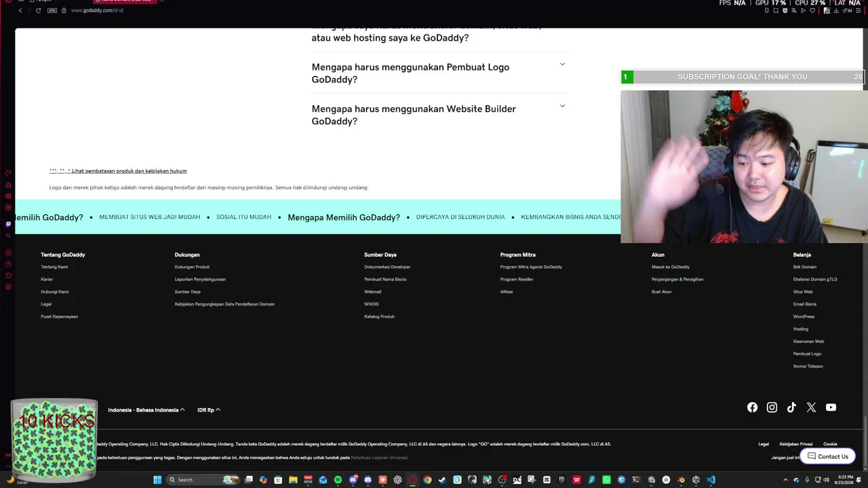Open WhatsApp from the taskbar
This screenshot has height=488, width=868.
pyautogui.click(x=606, y=480)
